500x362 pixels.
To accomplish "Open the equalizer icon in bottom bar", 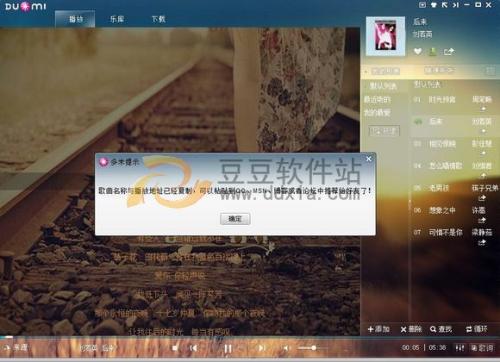I will pyautogui.click(x=460, y=348).
